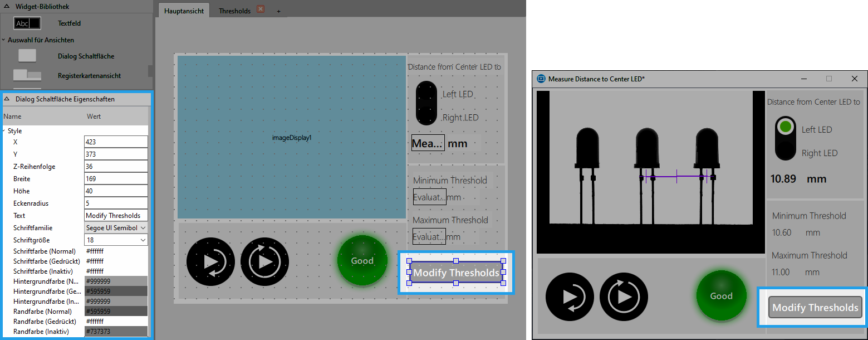The width and height of the screenshot is (868, 340).
Task: Click the run-once play icon in the designer
Action: [x=210, y=261]
